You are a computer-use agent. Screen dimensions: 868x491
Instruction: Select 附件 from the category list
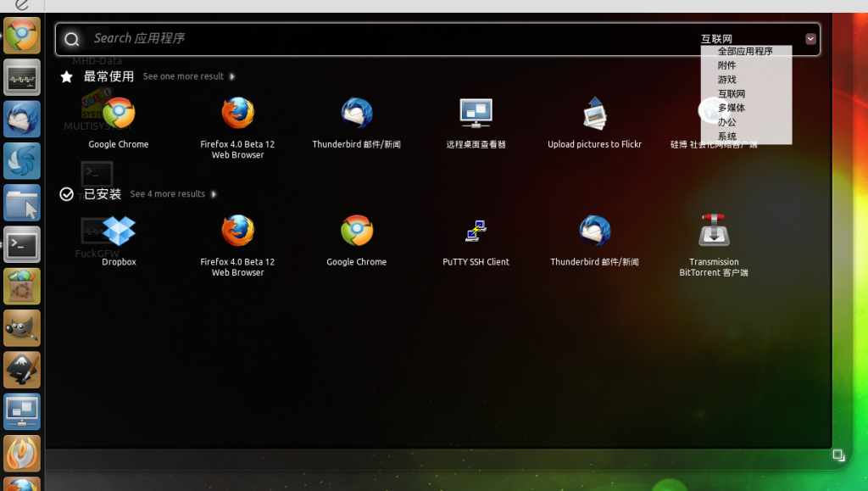(726, 65)
